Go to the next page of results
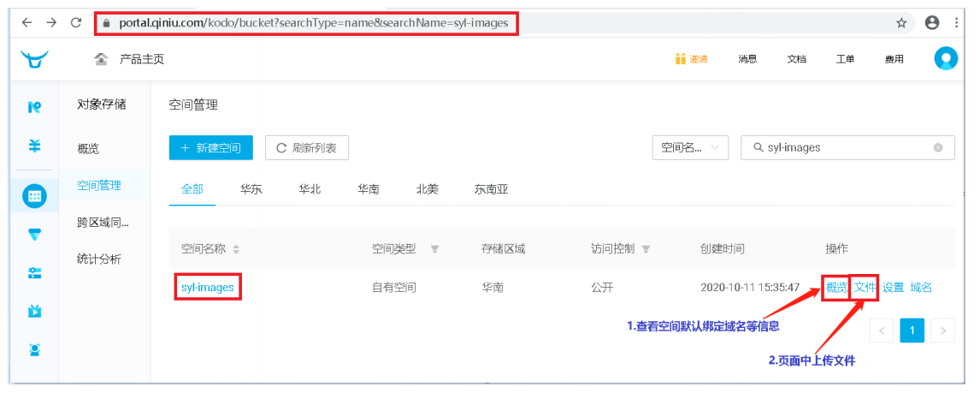 (942, 330)
